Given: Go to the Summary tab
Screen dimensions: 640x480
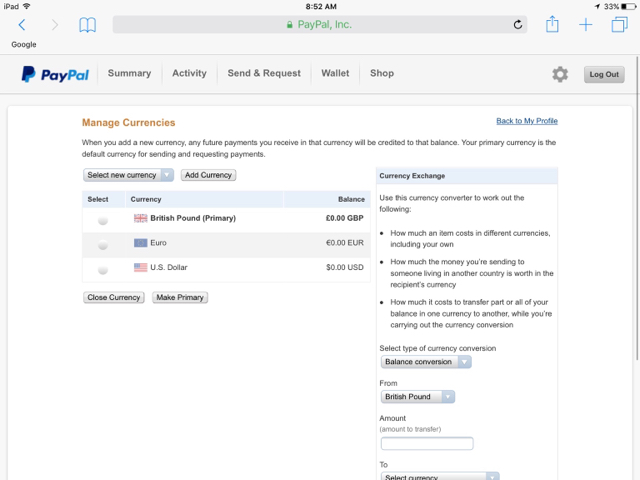Looking at the screenshot, I should tap(129, 73).
